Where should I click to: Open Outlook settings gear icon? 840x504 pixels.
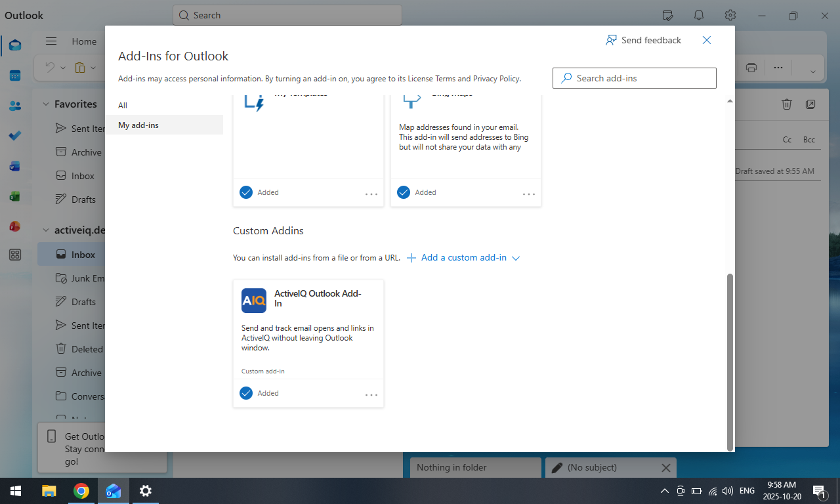point(730,15)
